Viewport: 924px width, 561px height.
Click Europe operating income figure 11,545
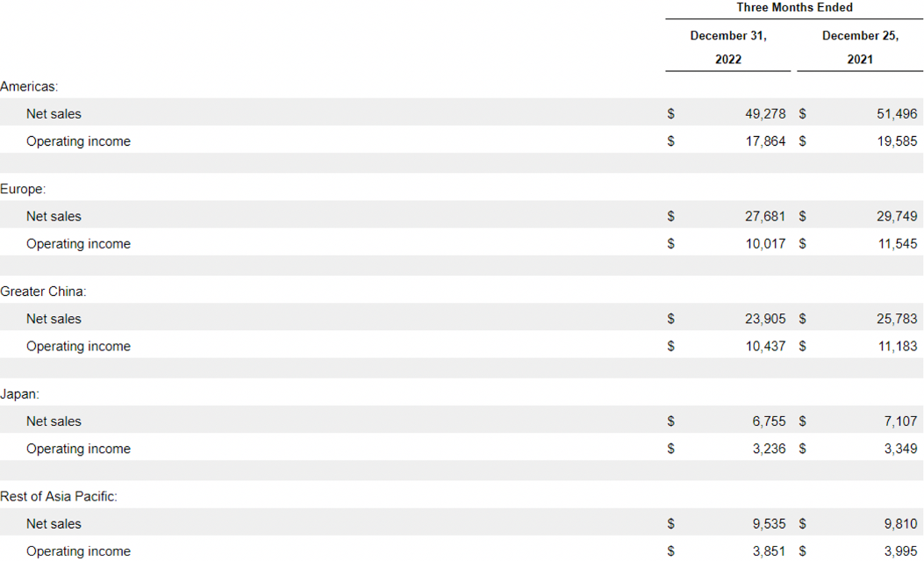coord(897,244)
